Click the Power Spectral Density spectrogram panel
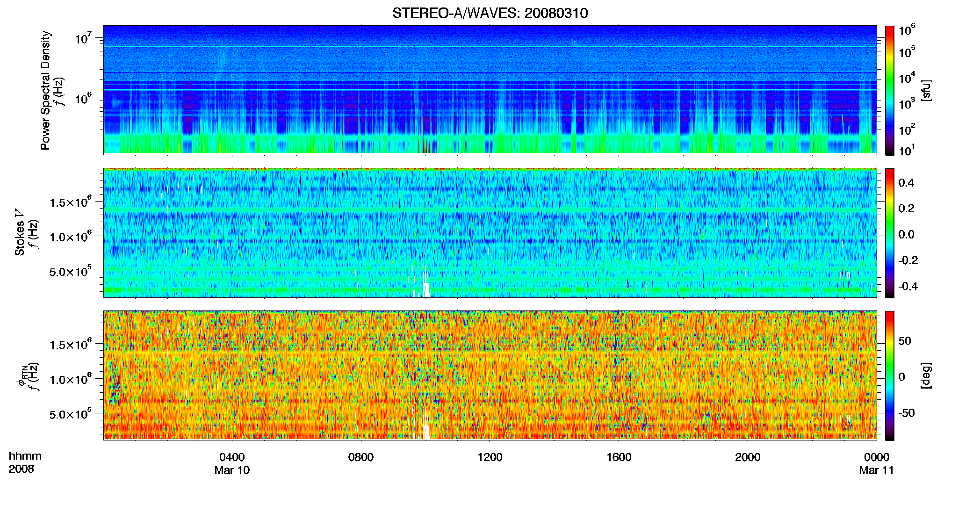This screenshot has width=980, height=505. [490, 89]
